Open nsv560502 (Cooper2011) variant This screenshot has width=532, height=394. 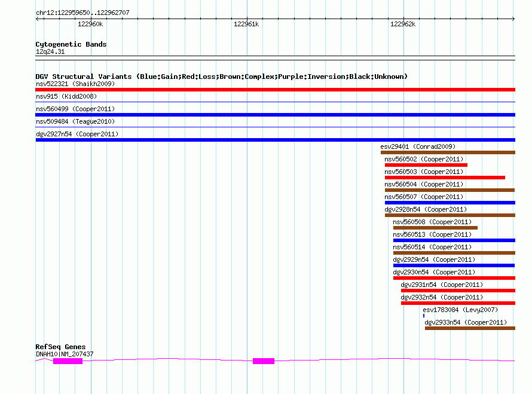424,159
